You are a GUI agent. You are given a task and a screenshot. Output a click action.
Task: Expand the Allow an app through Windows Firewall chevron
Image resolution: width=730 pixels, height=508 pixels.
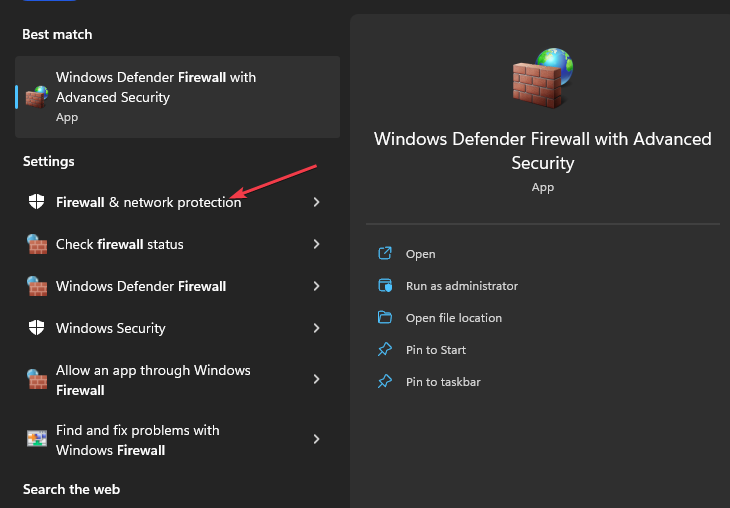click(316, 380)
